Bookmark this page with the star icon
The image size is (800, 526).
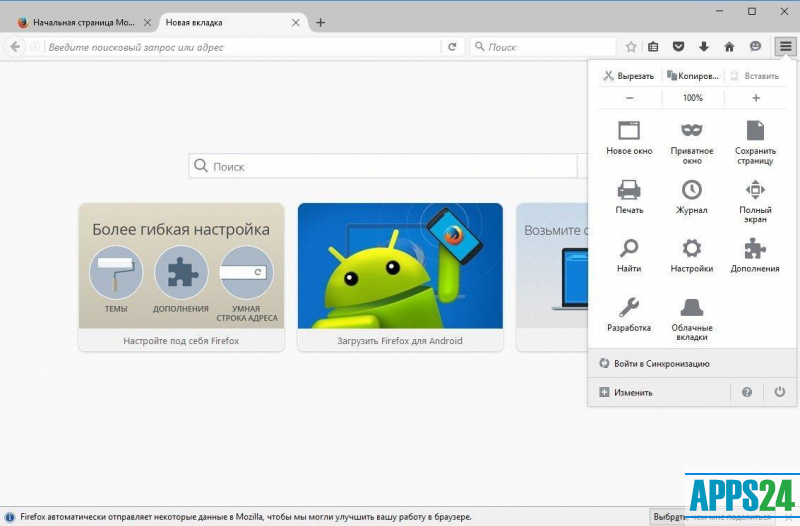tap(631, 47)
